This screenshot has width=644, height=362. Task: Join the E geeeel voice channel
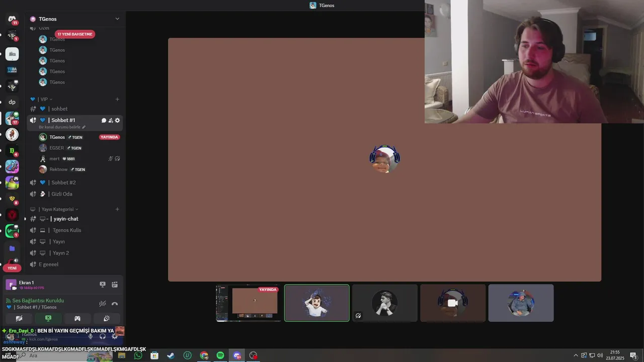pos(75,264)
